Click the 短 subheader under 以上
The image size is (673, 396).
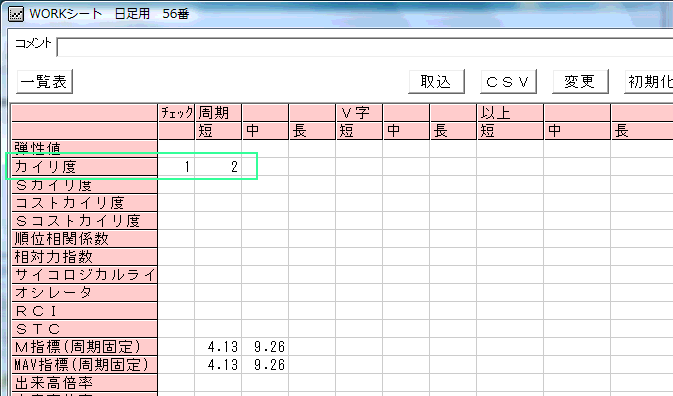coord(510,130)
